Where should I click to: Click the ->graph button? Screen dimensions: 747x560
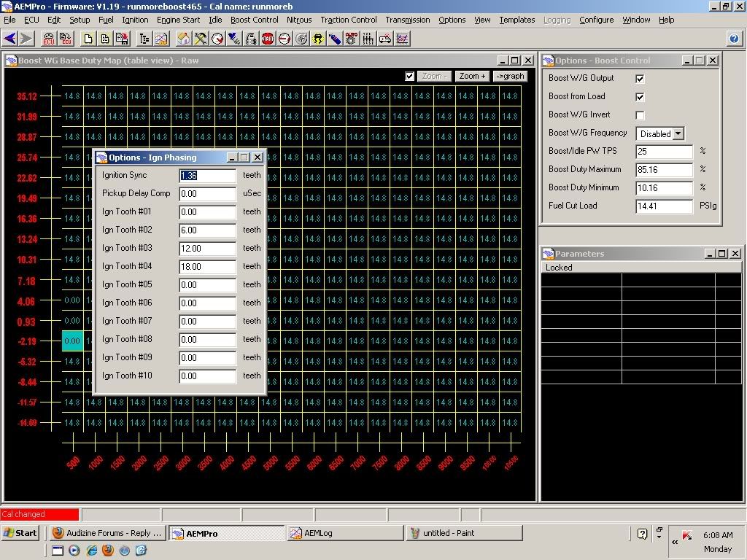pyautogui.click(x=510, y=76)
